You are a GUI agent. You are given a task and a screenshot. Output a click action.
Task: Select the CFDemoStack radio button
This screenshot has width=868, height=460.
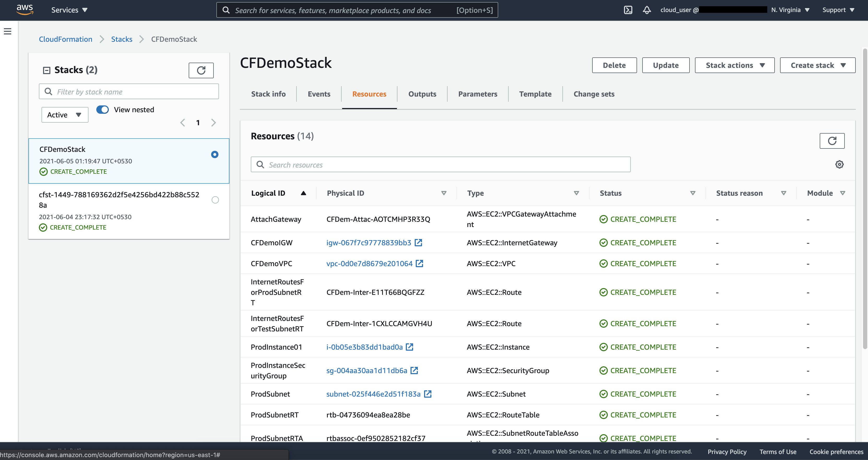point(215,154)
